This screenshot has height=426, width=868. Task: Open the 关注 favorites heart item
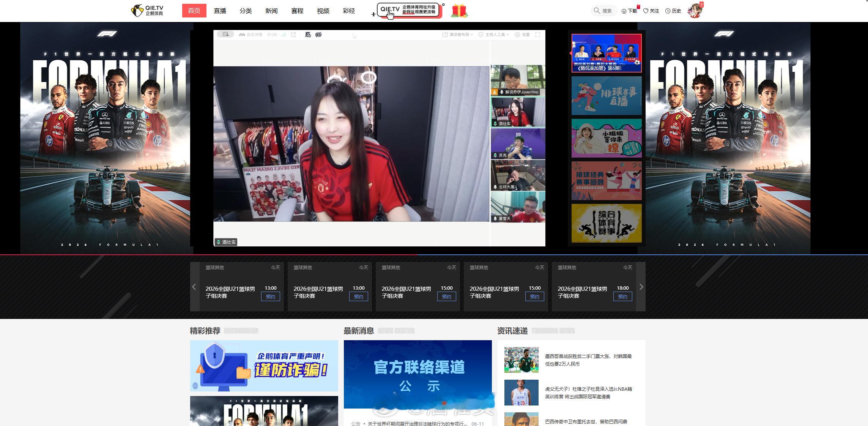click(x=651, y=11)
